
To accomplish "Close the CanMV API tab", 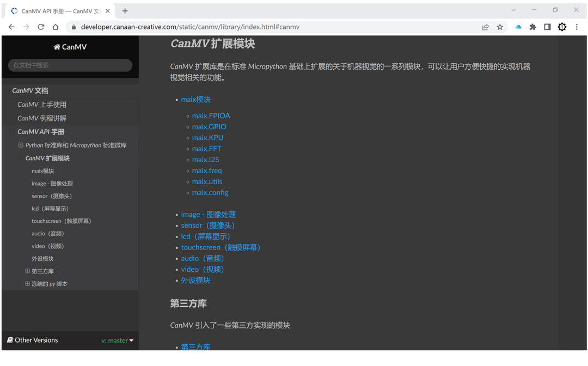I will (108, 11).
